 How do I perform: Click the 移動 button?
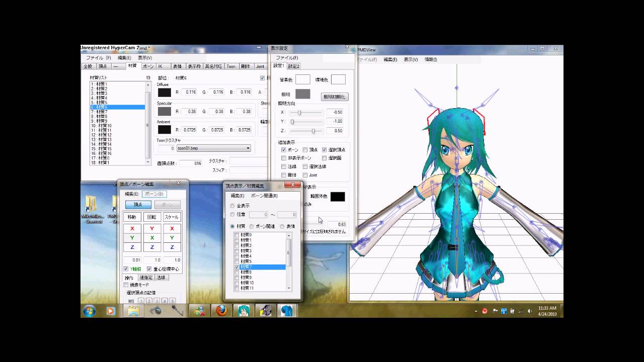[132, 217]
